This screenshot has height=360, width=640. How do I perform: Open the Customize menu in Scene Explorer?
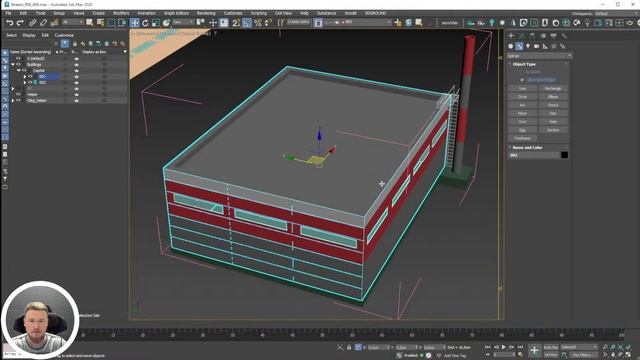point(64,35)
